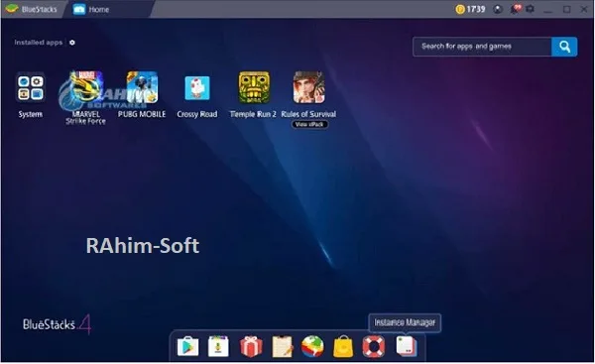Open the colorful ball icon in dock

312,346
